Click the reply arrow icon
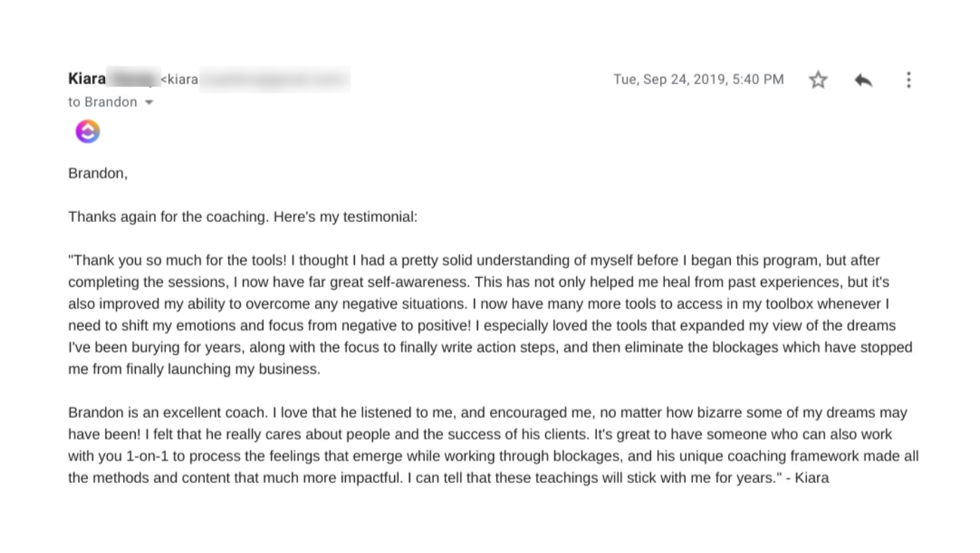The width and height of the screenshot is (980, 553). [863, 80]
